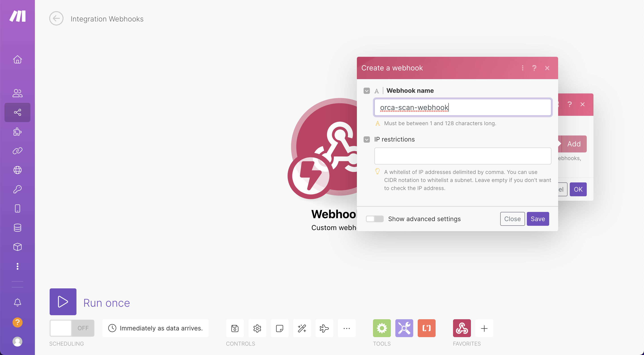The image size is (644, 355).
Task: Click Save to create webhook
Action: click(x=538, y=219)
